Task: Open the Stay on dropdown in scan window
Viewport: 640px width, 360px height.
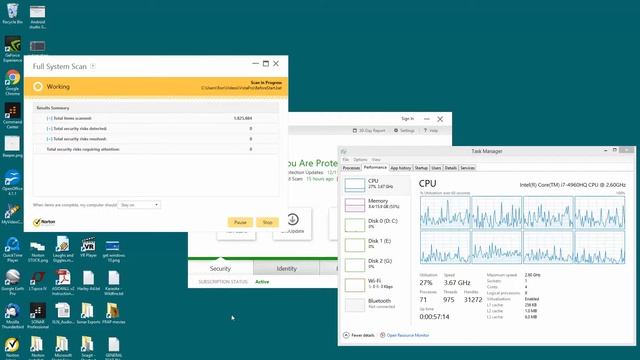Action: (x=139, y=205)
